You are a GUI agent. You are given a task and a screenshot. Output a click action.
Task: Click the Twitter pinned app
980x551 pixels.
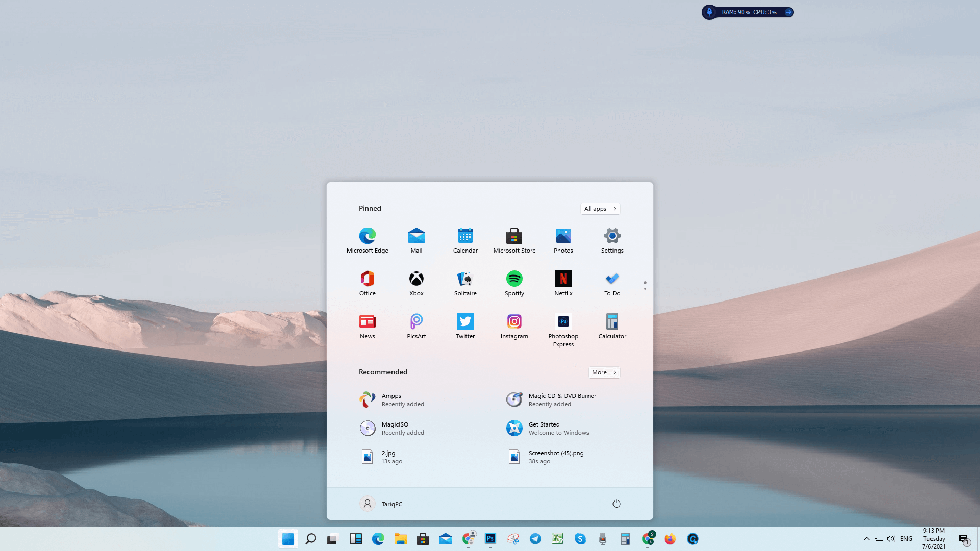coord(465,325)
